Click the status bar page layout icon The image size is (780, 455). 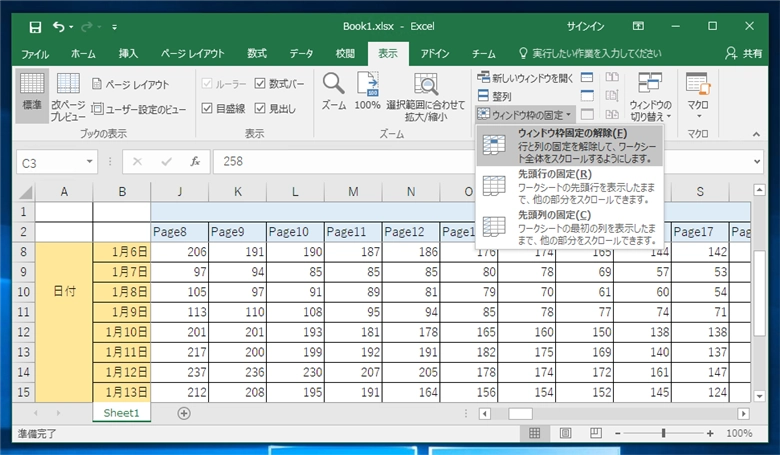click(x=565, y=433)
